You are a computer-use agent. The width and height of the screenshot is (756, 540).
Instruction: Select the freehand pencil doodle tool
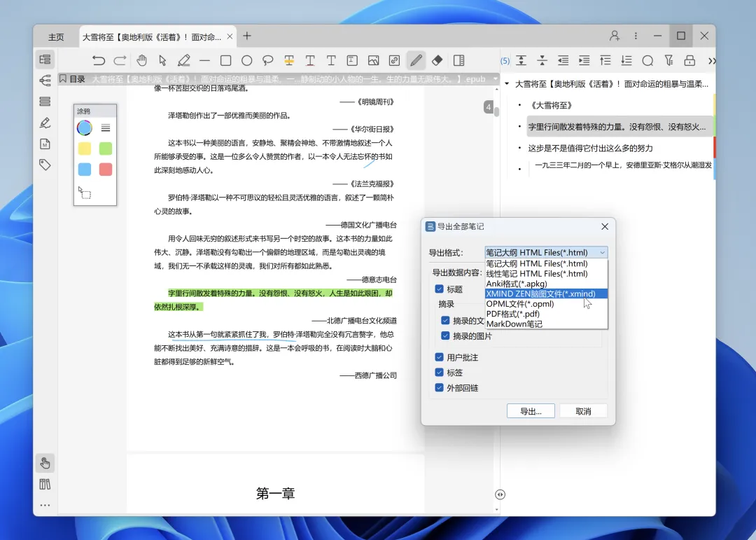tap(416, 60)
